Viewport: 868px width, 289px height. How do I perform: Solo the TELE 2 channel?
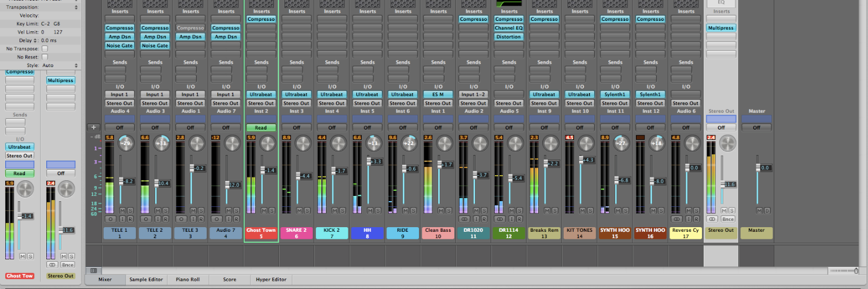(x=165, y=210)
